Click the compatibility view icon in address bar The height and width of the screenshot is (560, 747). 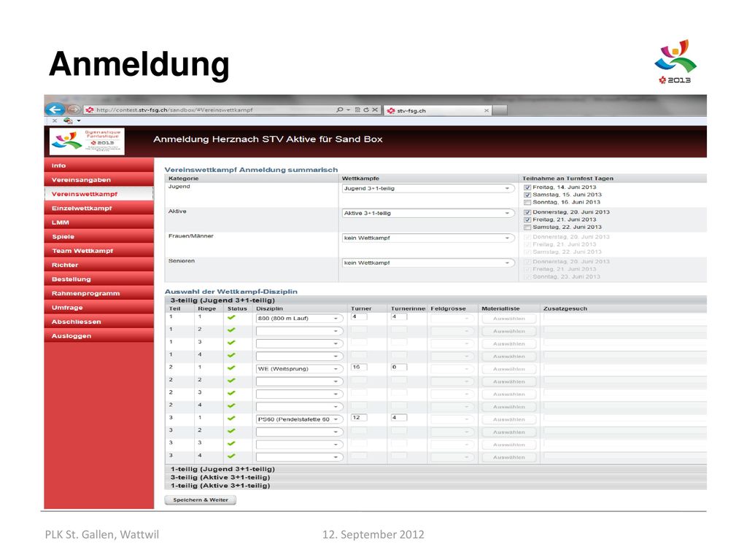pos(357,110)
